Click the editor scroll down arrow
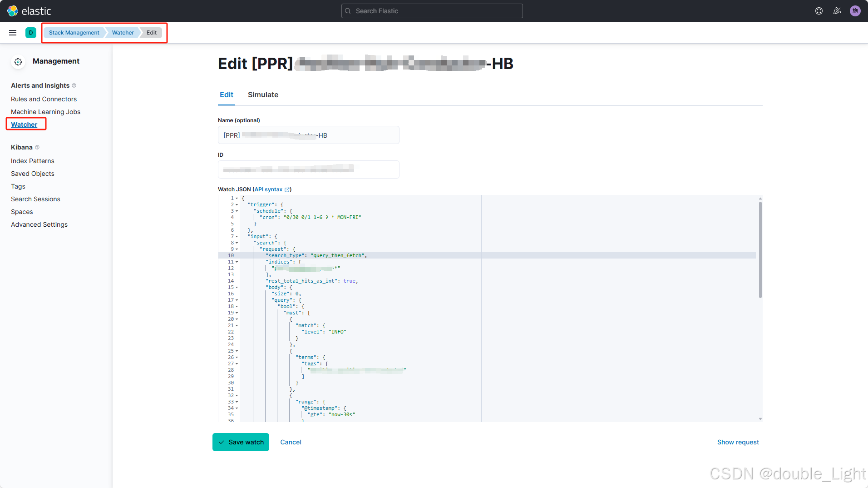868x488 pixels. pos(760,419)
